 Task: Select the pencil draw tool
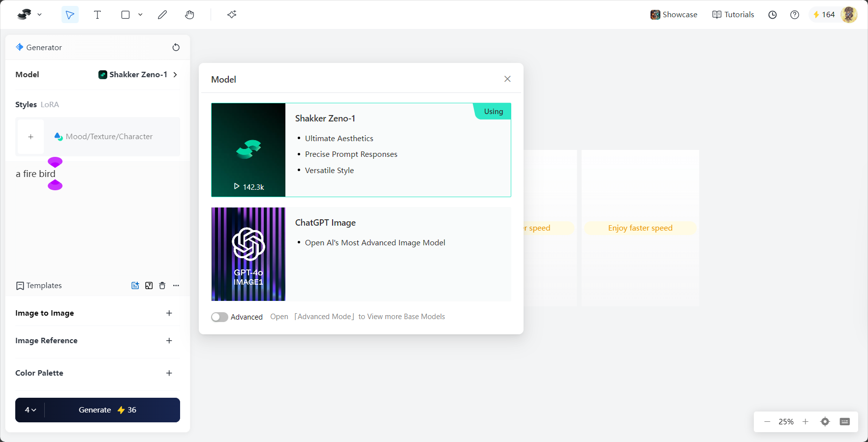(162, 15)
